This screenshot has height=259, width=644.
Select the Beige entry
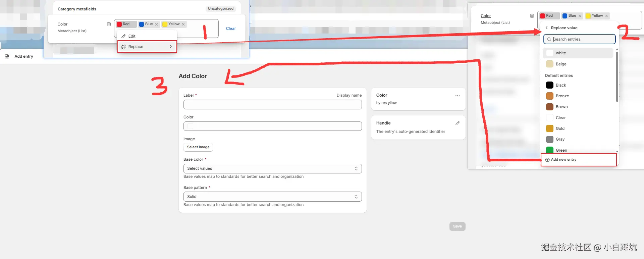578,64
